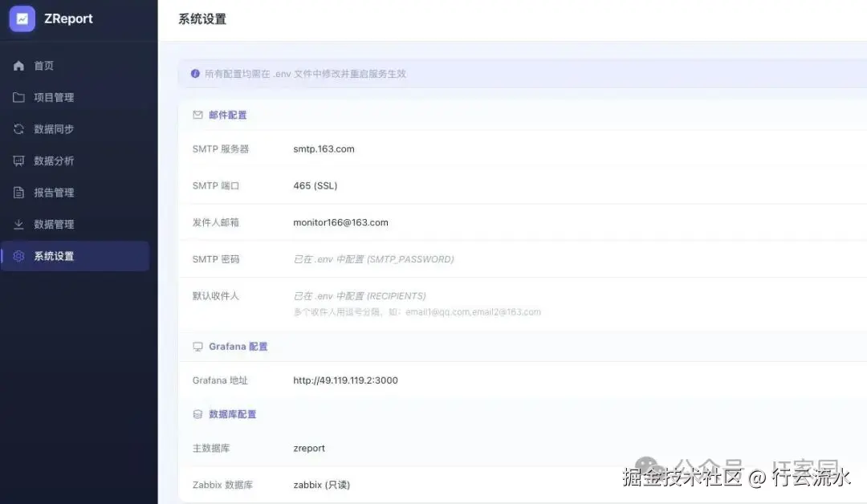Click the envelope icon beside 邮件配置
867x504 pixels.
point(197,115)
